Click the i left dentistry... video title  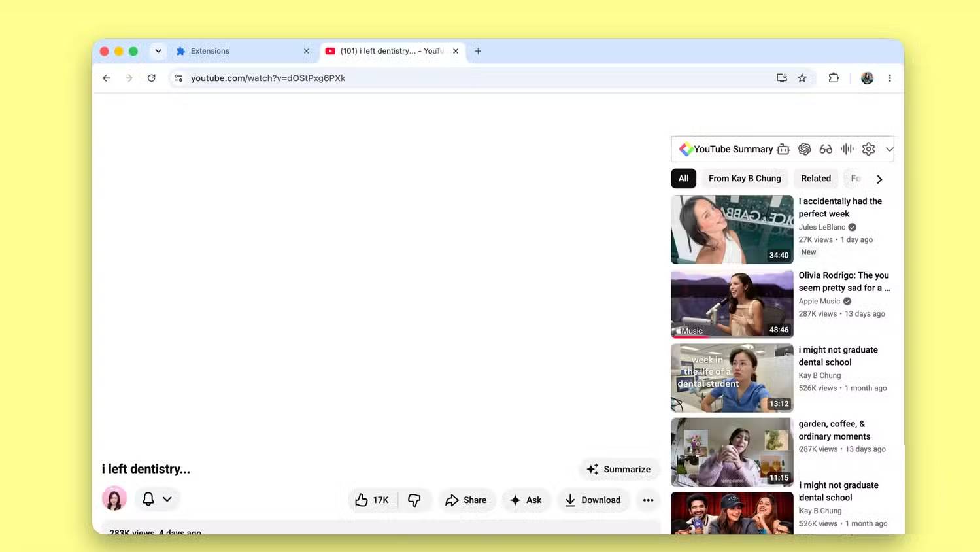(146, 469)
